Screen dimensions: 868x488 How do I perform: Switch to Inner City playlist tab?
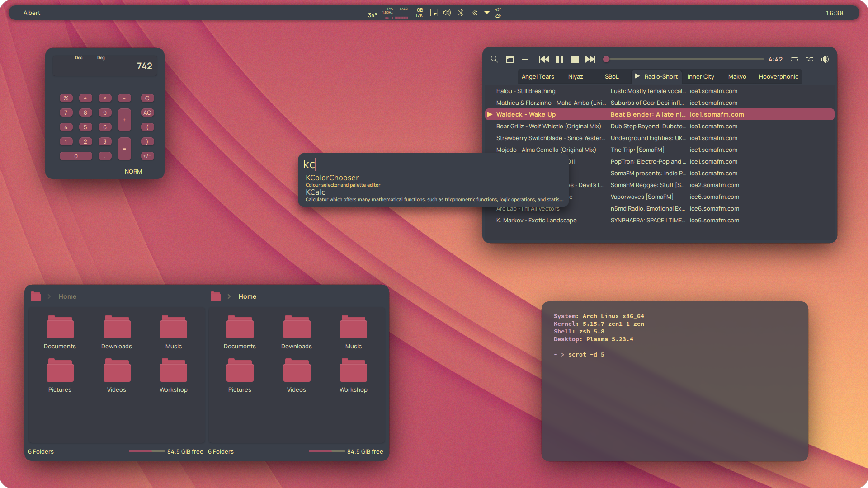pyautogui.click(x=701, y=77)
